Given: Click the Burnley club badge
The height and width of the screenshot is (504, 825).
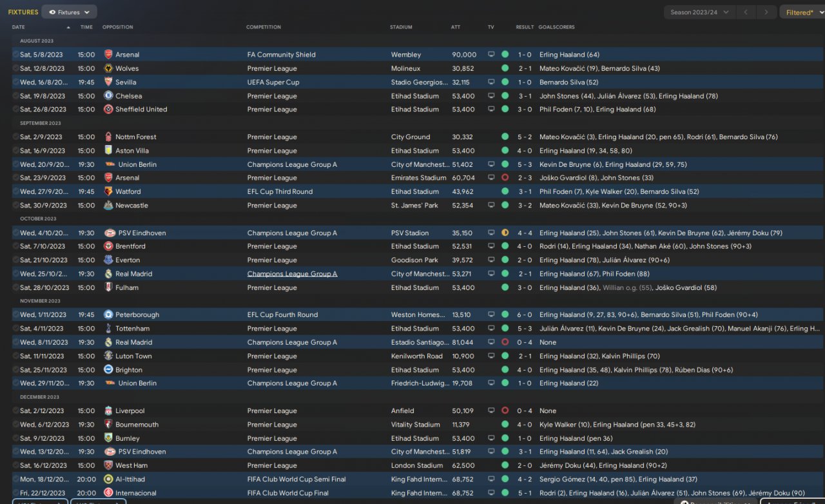Looking at the screenshot, I should point(108,438).
